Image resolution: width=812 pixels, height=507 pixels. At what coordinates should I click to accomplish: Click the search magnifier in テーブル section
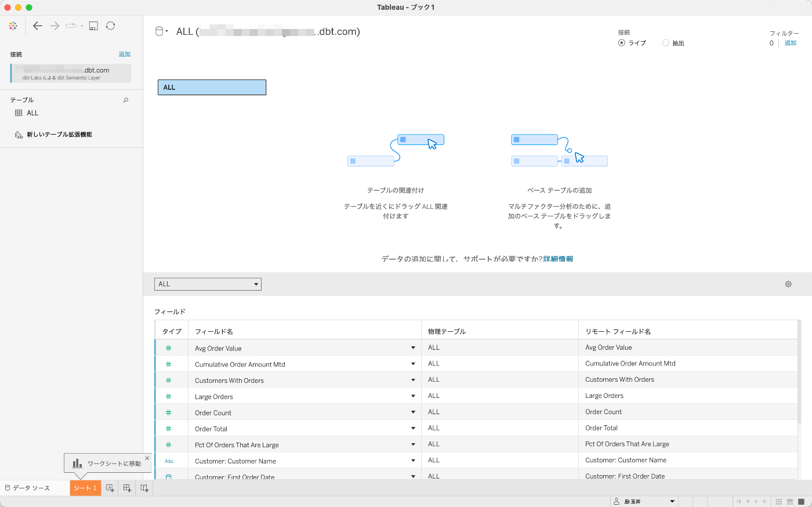(126, 100)
